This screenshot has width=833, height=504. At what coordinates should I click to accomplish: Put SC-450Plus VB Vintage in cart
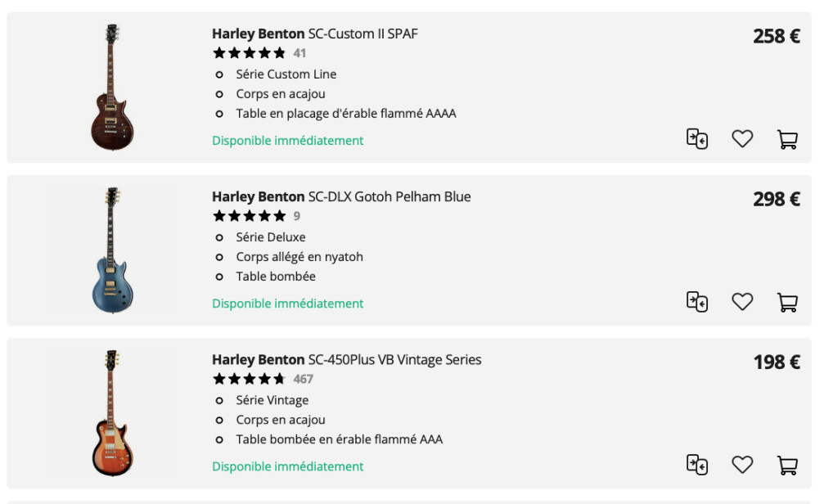click(x=787, y=465)
